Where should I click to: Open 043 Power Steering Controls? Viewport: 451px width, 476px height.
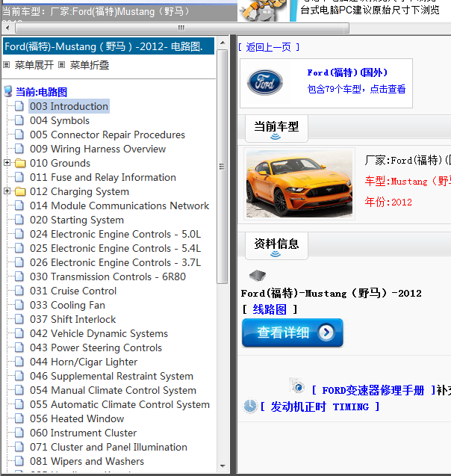[x=96, y=348]
